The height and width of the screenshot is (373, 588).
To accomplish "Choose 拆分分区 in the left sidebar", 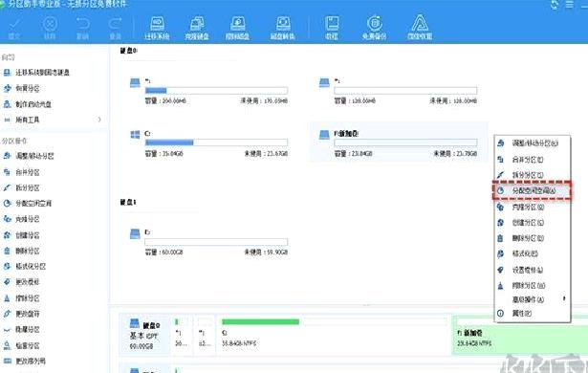I will coord(21,187).
